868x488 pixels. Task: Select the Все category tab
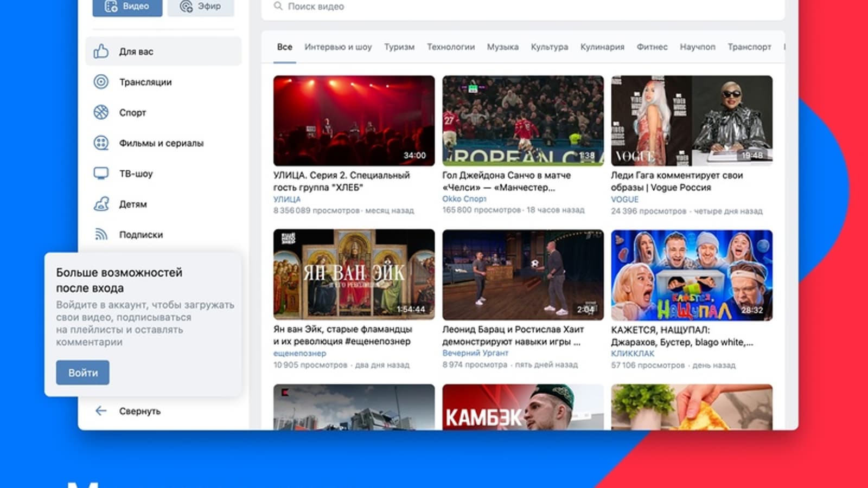pos(284,47)
